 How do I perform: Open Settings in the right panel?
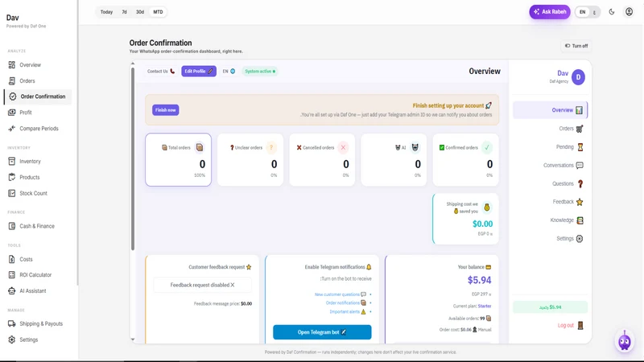[x=570, y=238]
